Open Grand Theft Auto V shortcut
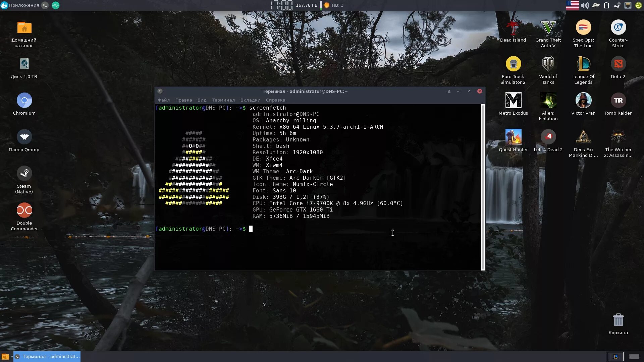The height and width of the screenshot is (362, 644). 548,27
